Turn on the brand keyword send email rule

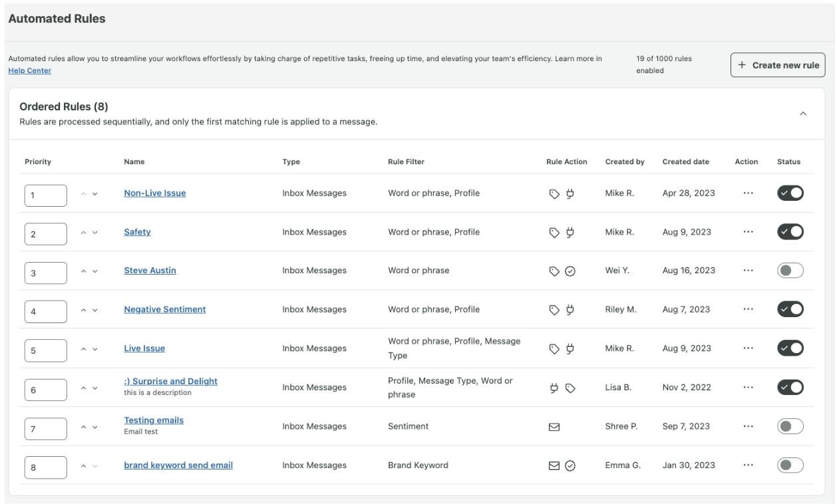tap(790, 465)
